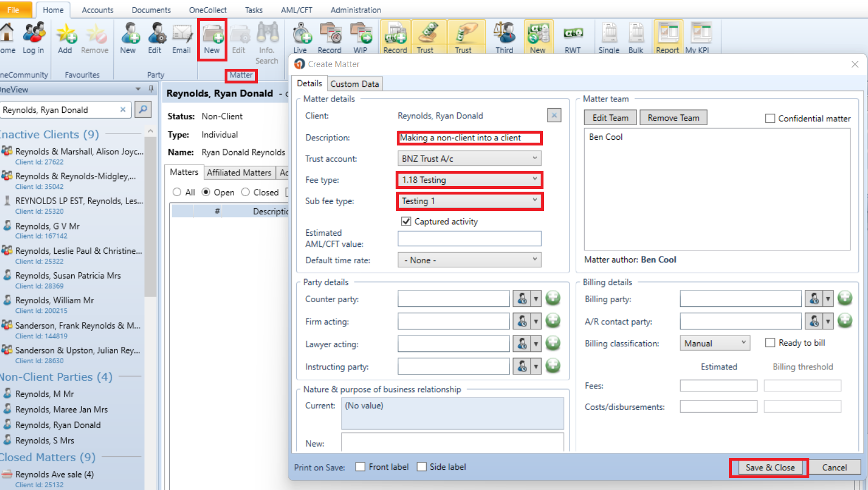Select the Closed matters radio button
This screenshot has height=490, width=868.
click(x=246, y=192)
